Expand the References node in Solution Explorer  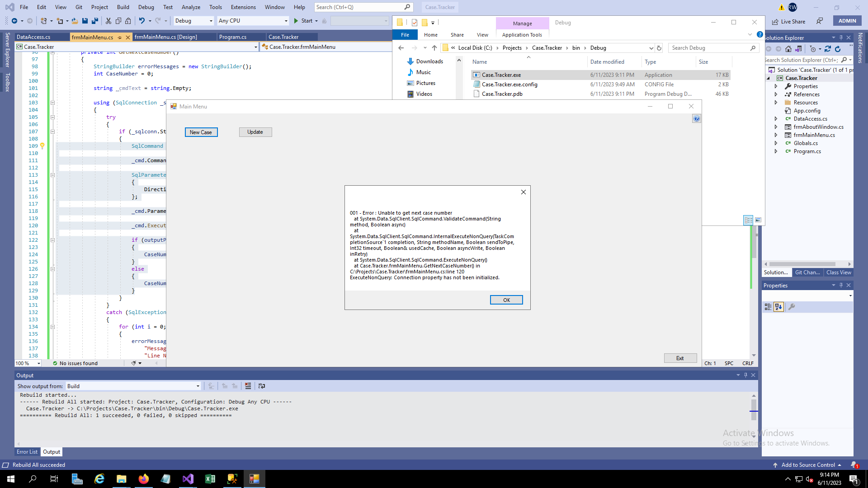(x=776, y=94)
